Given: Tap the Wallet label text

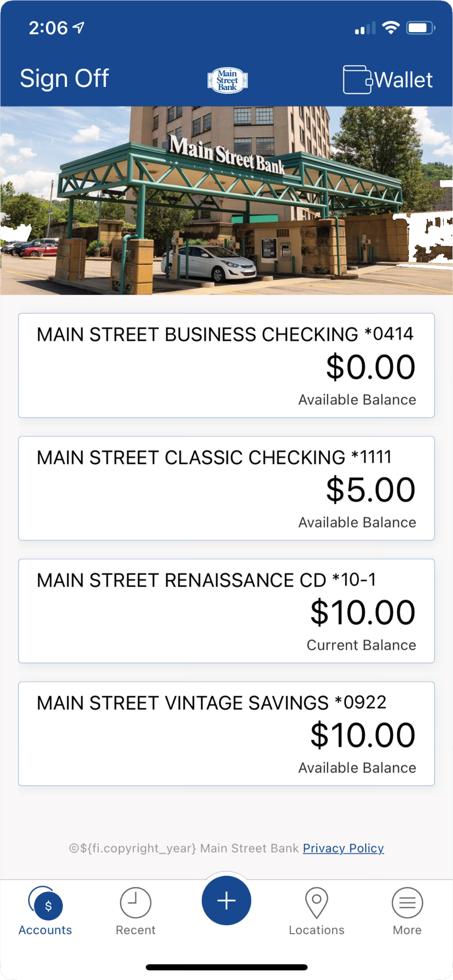Looking at the screenshot, I should (x=403, y=80).
